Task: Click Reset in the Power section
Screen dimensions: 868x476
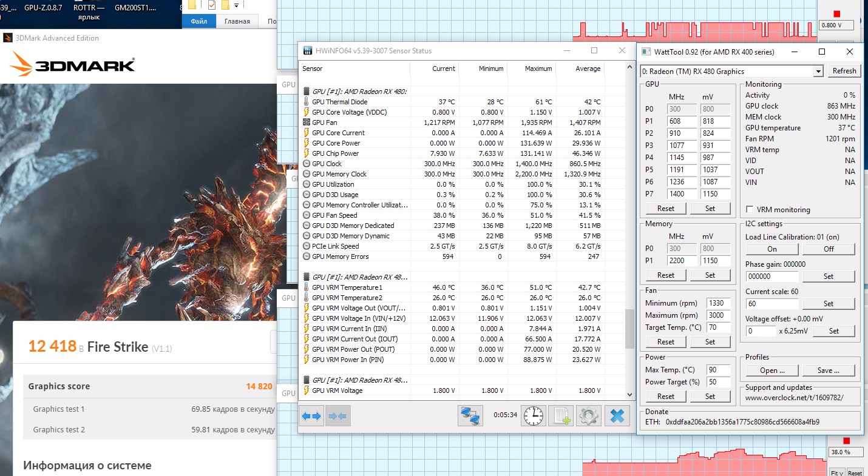Action: pos(666,397)
